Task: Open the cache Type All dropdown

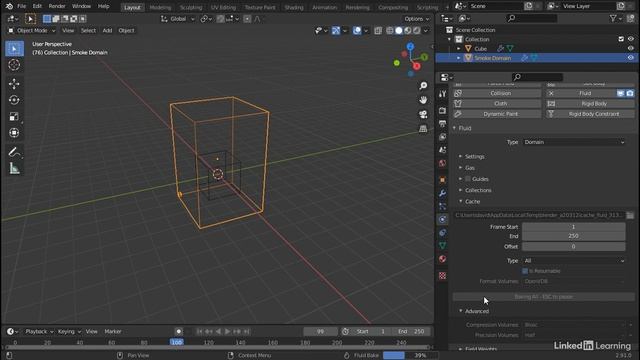Action: coord(574,260)
